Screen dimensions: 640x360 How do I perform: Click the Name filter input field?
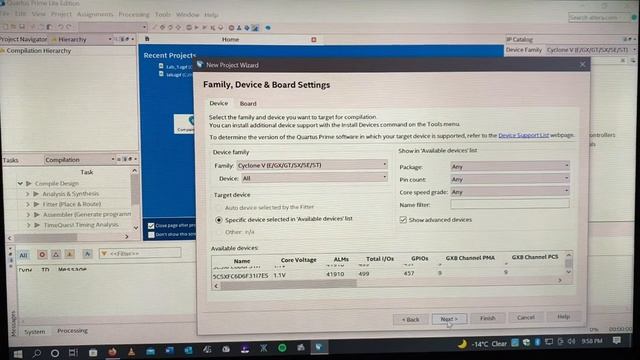click(x=510, y=204)
